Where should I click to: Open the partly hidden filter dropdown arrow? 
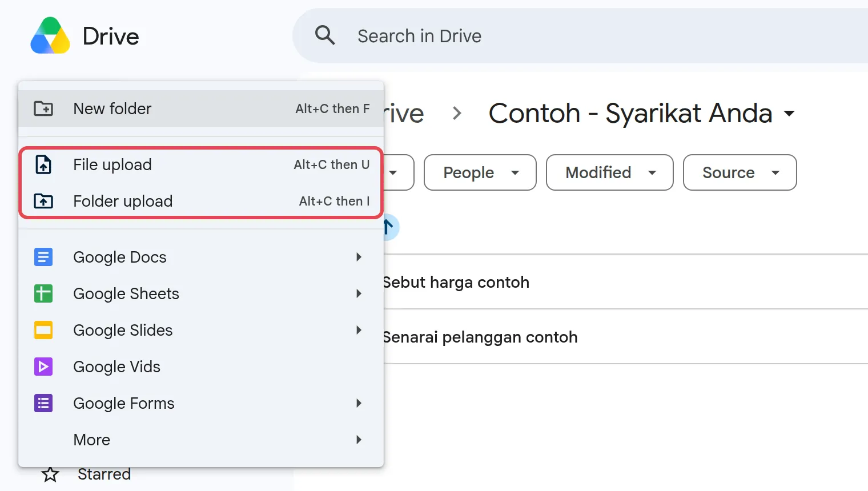tap(393, 172)
